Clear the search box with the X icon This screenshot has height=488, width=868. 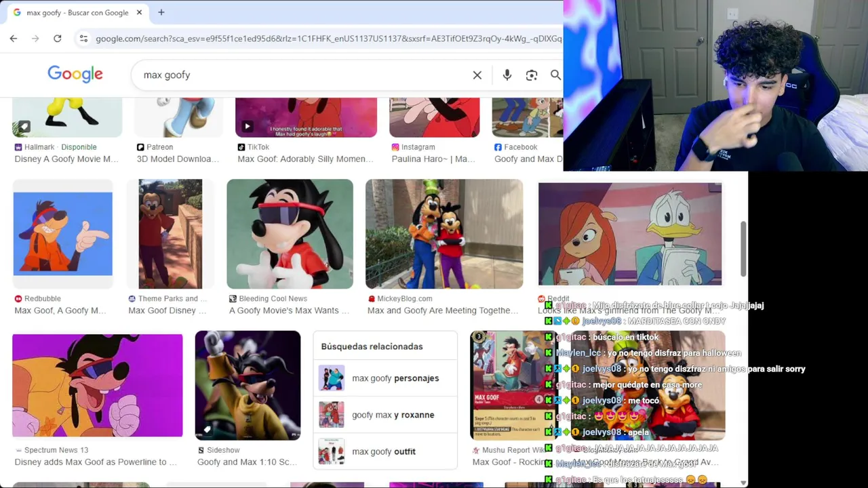coord(477,75)
